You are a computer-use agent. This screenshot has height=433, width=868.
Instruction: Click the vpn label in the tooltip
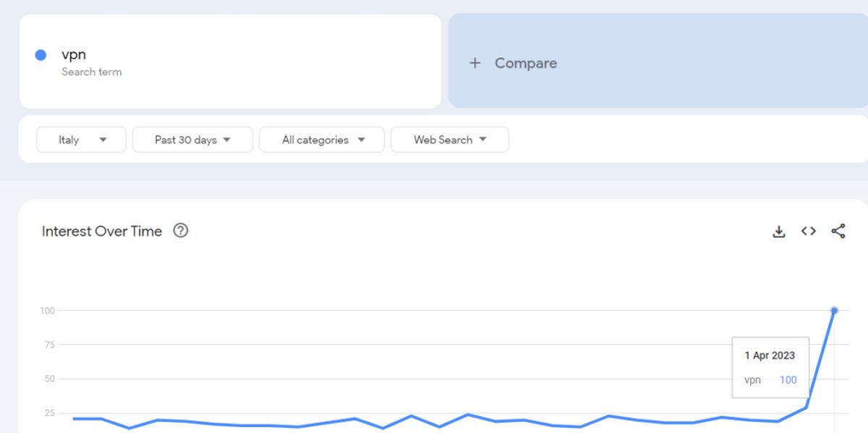click(x=753, y=380)
